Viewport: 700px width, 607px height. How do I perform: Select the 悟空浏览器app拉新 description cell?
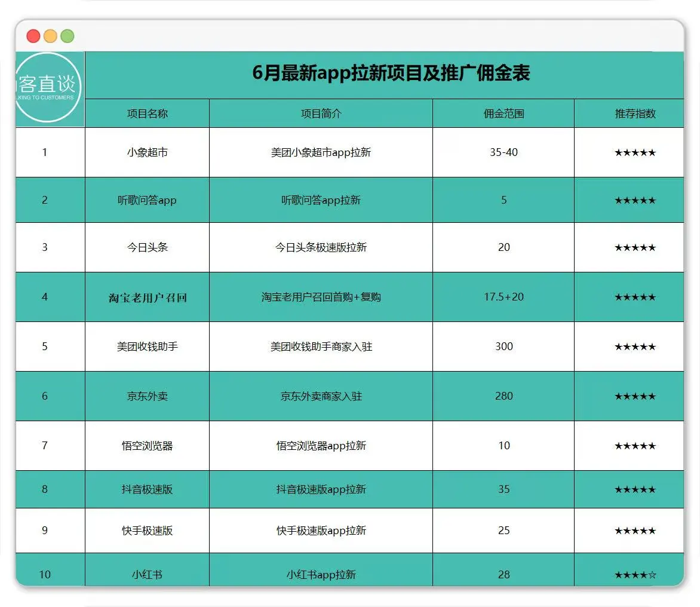coord(321,446)
